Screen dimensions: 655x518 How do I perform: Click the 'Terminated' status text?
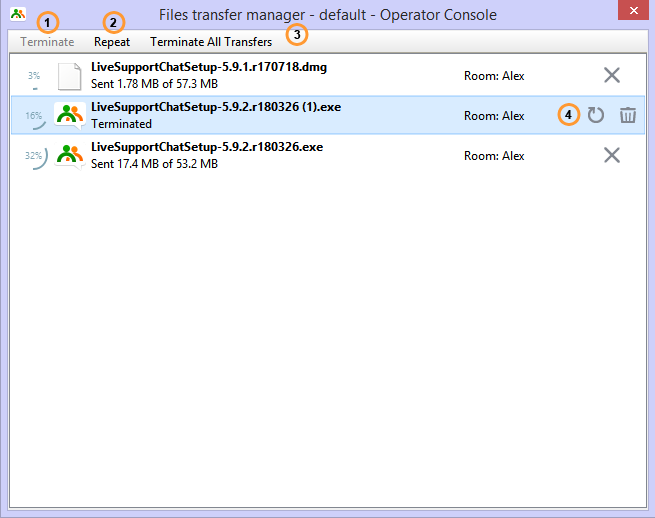pos(122,124)
